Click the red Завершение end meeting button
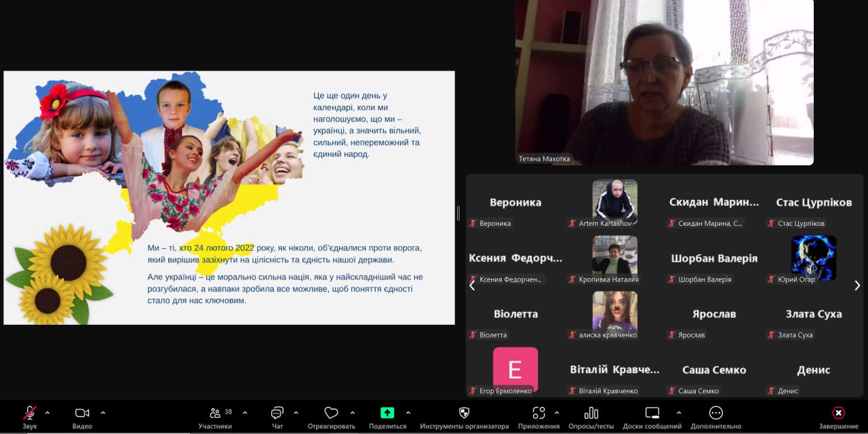 click(x=839, y=417)
